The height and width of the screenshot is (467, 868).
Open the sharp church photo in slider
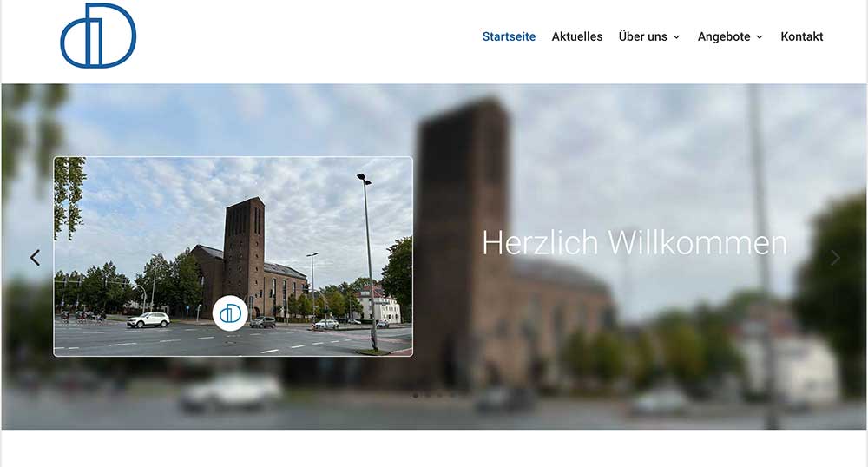(233, 257)
